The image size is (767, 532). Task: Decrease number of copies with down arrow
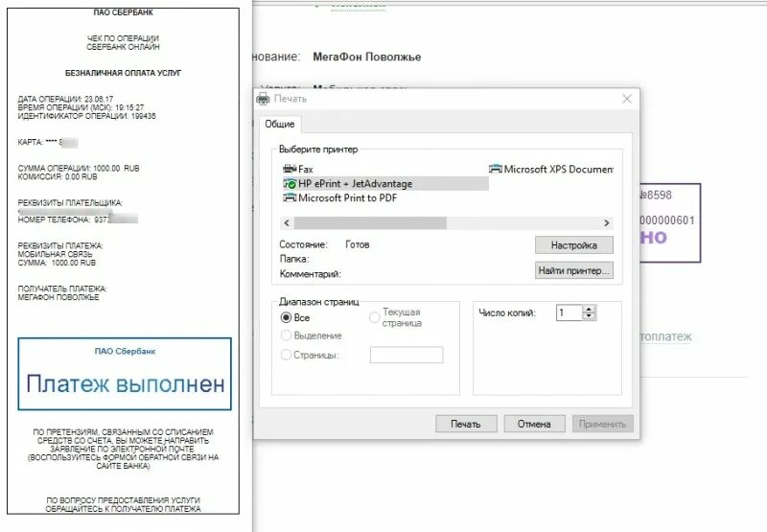589,317
